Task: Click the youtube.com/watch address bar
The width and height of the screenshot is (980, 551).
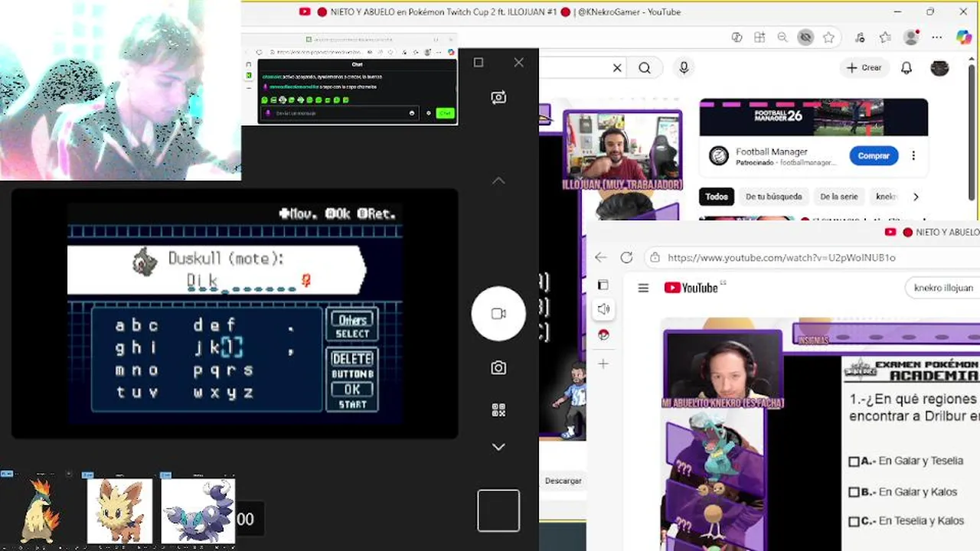Action: 812,258
